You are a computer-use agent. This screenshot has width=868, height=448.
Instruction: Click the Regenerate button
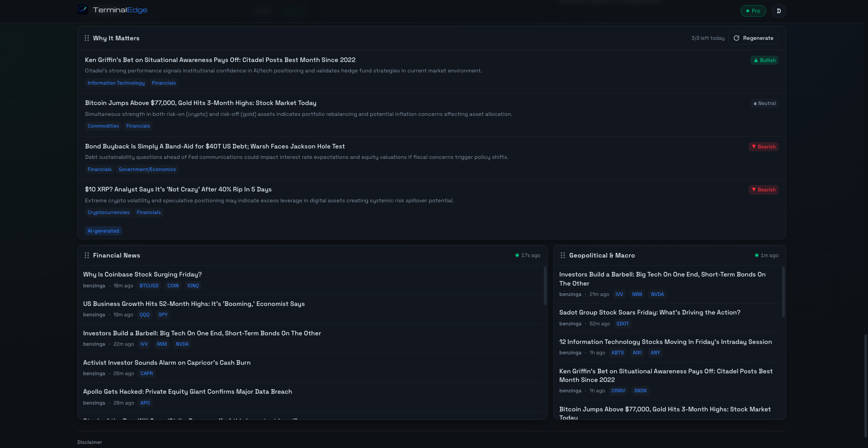click(754, 38)
